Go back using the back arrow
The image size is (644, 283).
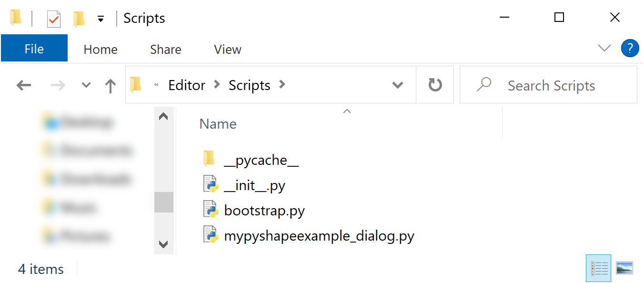click(x=24, y=85)
